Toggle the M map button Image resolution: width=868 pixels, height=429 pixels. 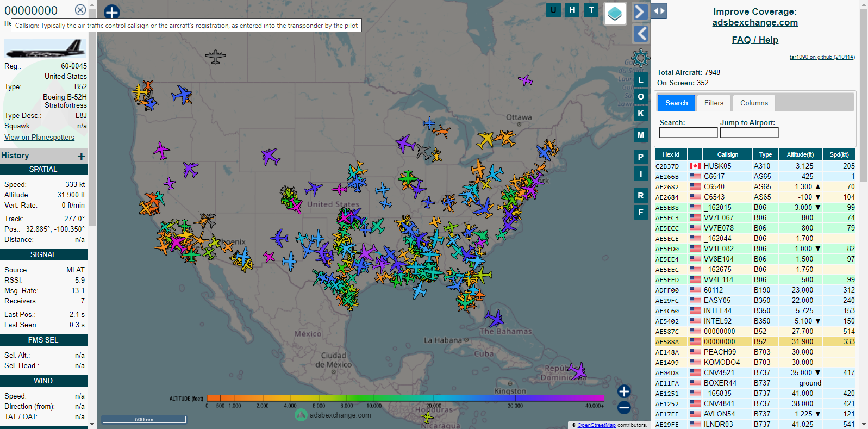coord(641,135)
